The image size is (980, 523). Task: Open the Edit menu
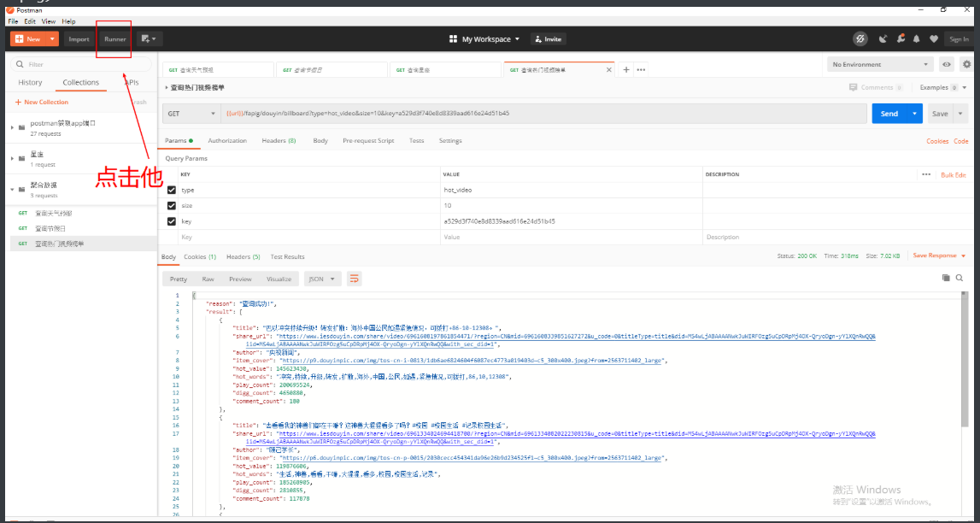[30, 21]
